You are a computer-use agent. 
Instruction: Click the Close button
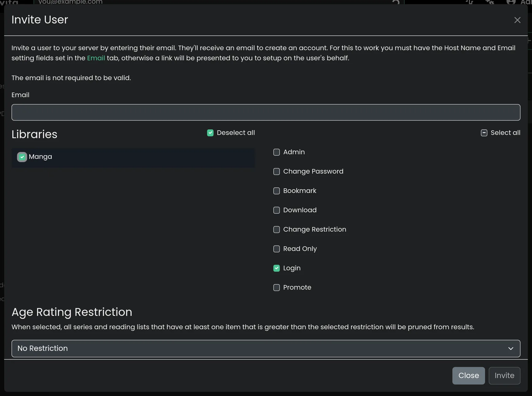click(468, 375)
